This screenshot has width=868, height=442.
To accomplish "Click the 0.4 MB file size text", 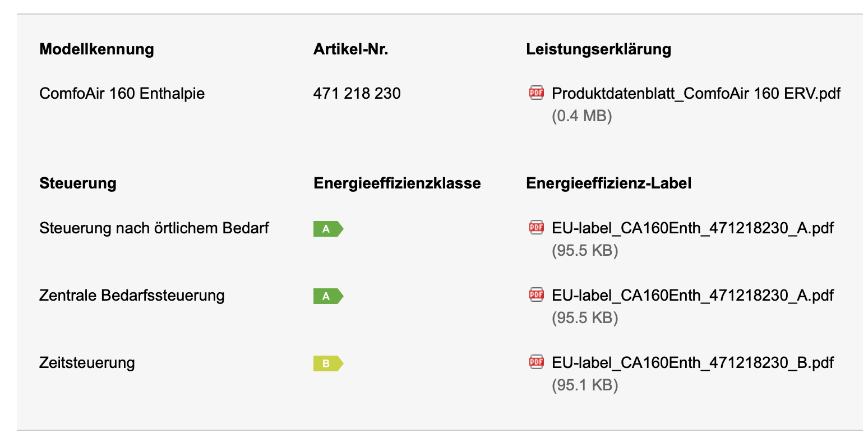I will tap(582, 116).
